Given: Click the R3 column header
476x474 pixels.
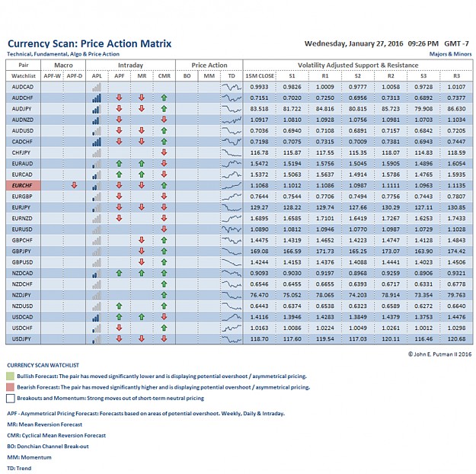Looking at the screenshot, I should tap(456, 76).
